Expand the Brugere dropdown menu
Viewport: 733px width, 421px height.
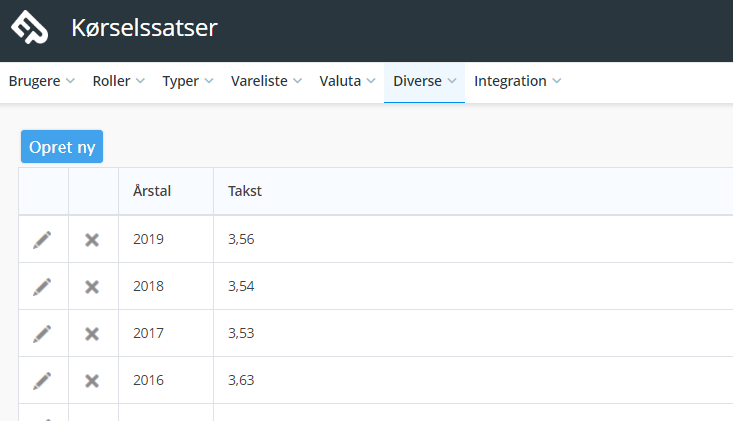pyautogui.click(x=42, y=81)
